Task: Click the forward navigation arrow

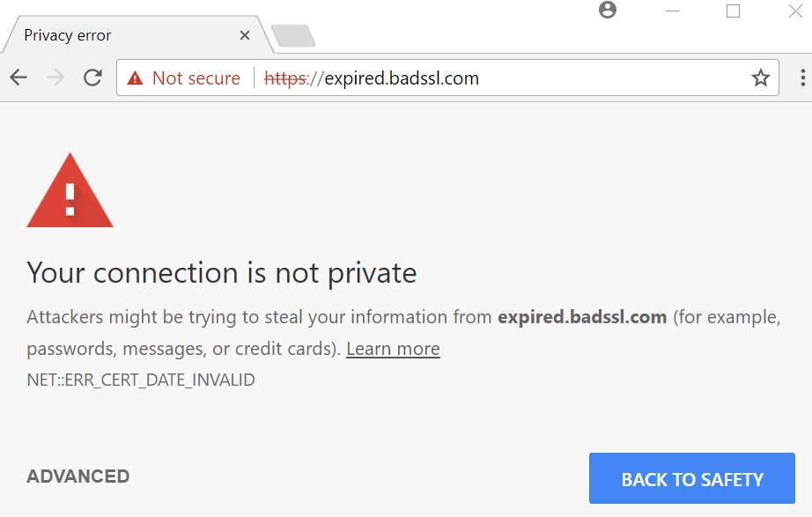Action: tap(55, 78)
